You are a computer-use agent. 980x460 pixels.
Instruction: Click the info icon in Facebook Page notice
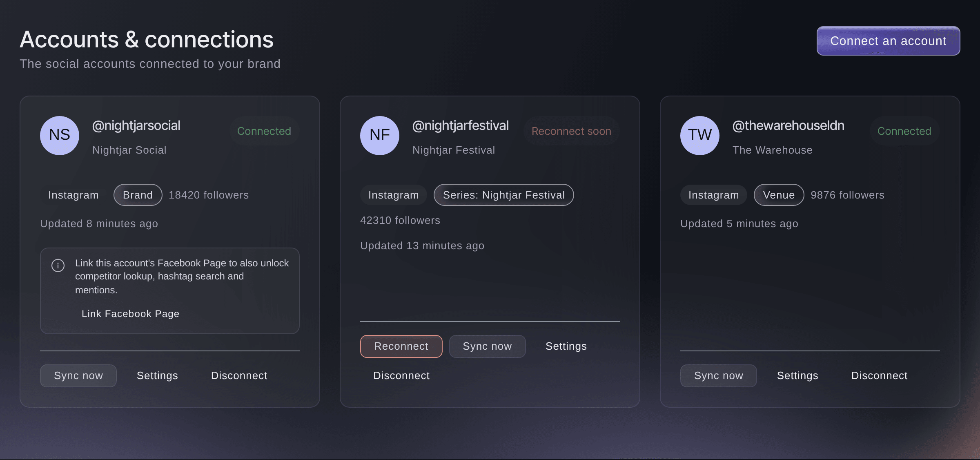coord(58,266)
